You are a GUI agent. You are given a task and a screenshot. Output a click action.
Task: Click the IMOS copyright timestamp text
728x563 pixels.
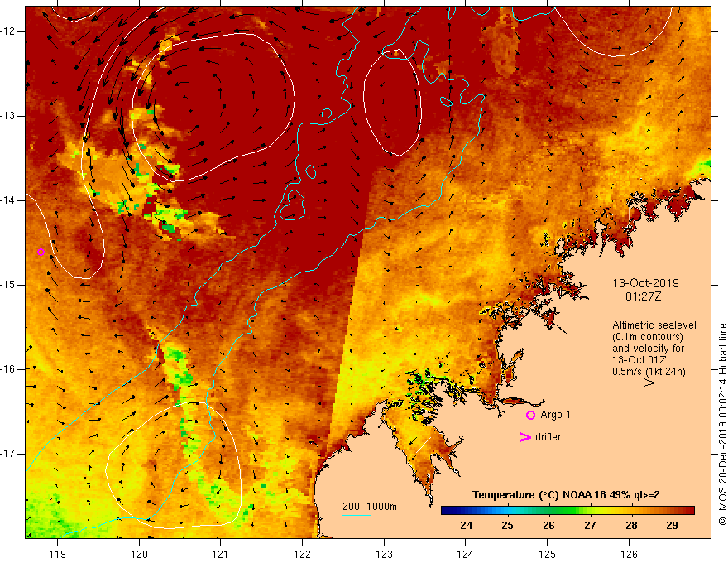(722, 424)
